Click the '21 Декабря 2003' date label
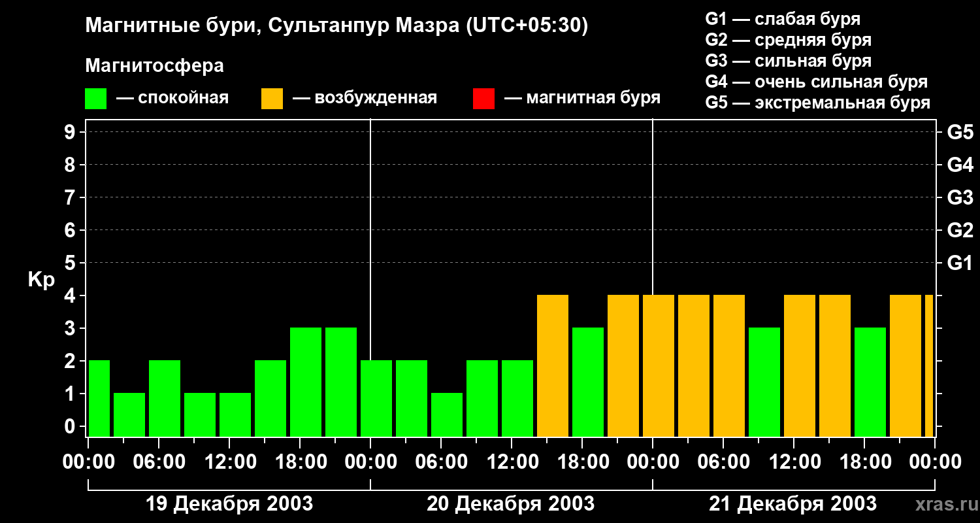This screenshot has width=980, height=523. pos(793,504)
